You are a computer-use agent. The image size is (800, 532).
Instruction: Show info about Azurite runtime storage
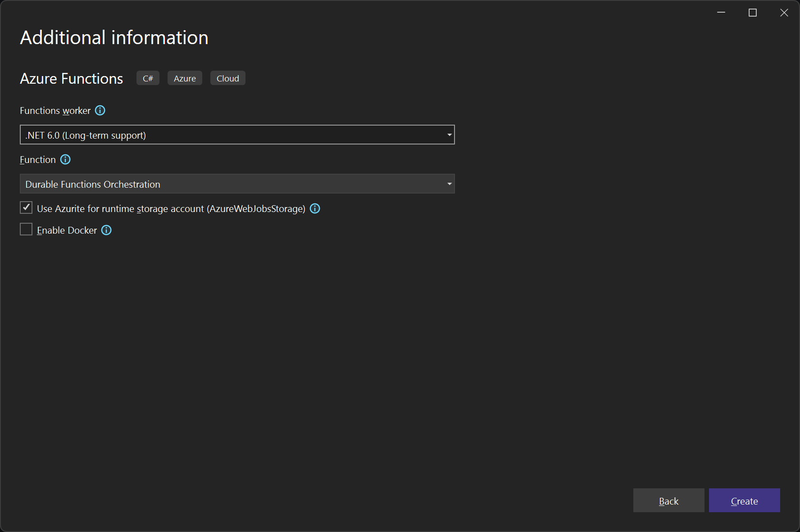315,208
